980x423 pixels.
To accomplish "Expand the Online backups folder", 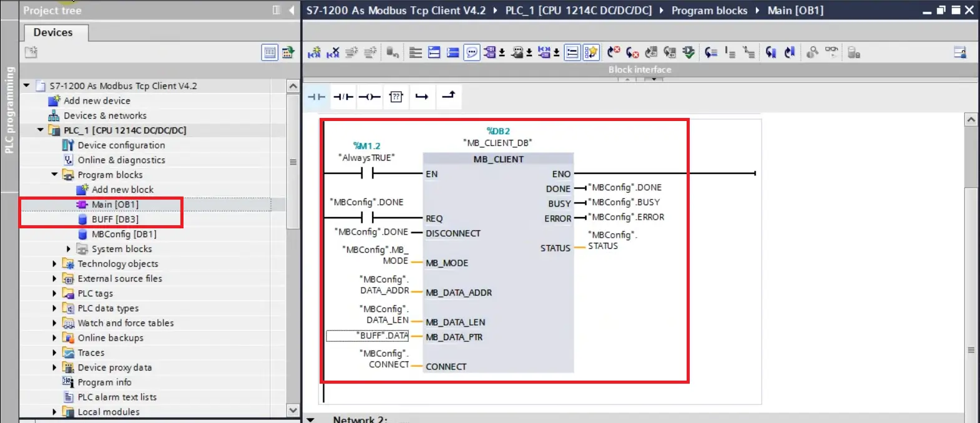I will tap(54, 338).
